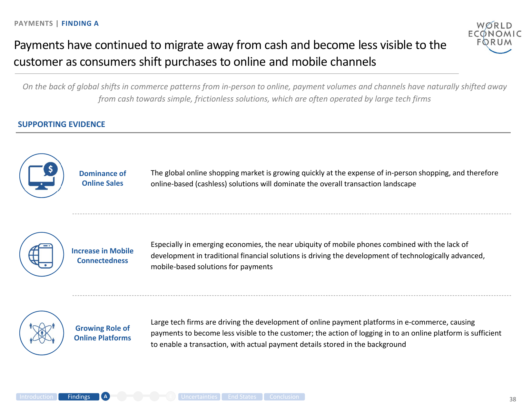Click the italic subtitle about commerce patterns
532x411 pixels.
tap(264, 93)
